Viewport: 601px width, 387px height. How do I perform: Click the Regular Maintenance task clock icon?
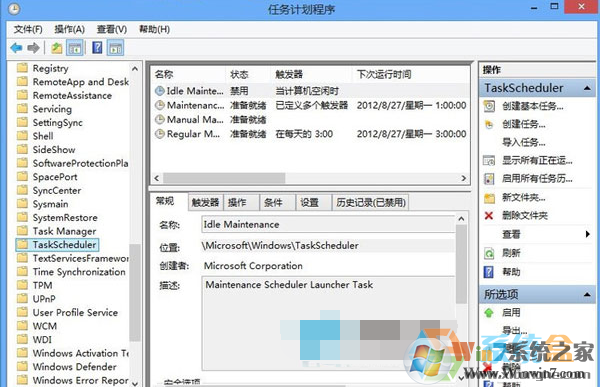pos(159,134)
